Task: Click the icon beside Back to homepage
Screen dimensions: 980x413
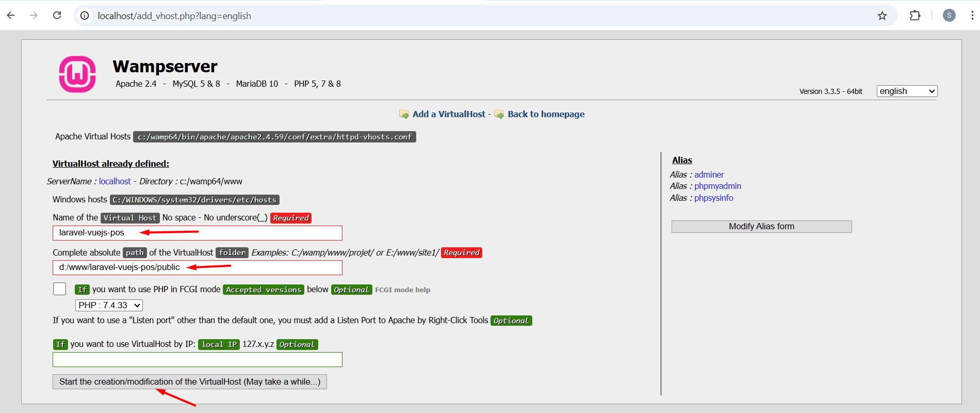Action: tap(499, 114)
